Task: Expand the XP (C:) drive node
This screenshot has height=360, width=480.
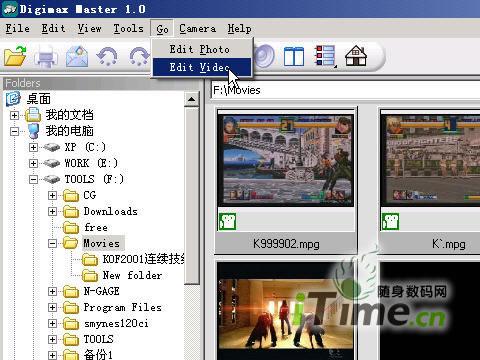Action: click(x=33, y=147)
